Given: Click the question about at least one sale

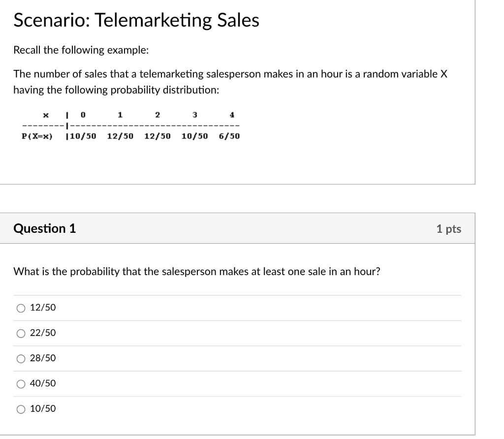Looking at the screenshot, I should (196, 272).
